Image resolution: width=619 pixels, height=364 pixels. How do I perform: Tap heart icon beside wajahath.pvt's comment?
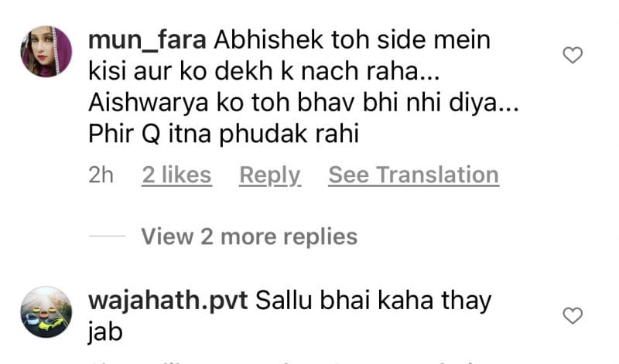(573, 315)
